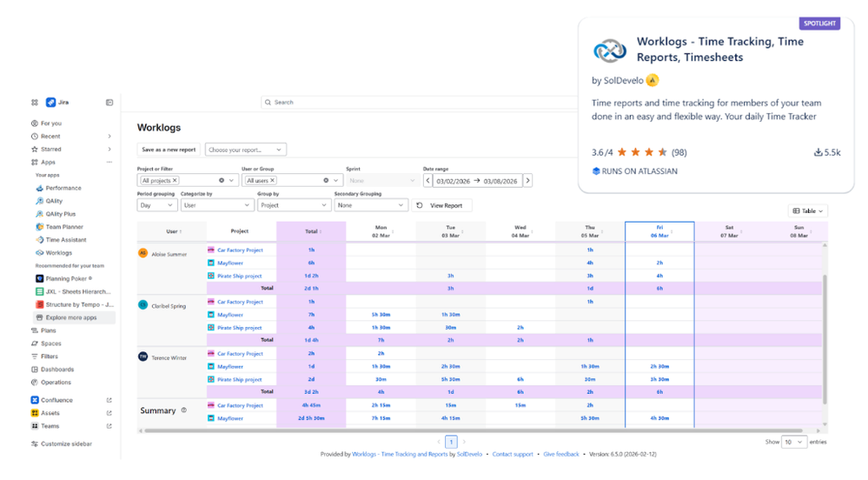Viewport: 868px width, 480px height.
Task: Remove the All projects tag
Action: point(175,181)
